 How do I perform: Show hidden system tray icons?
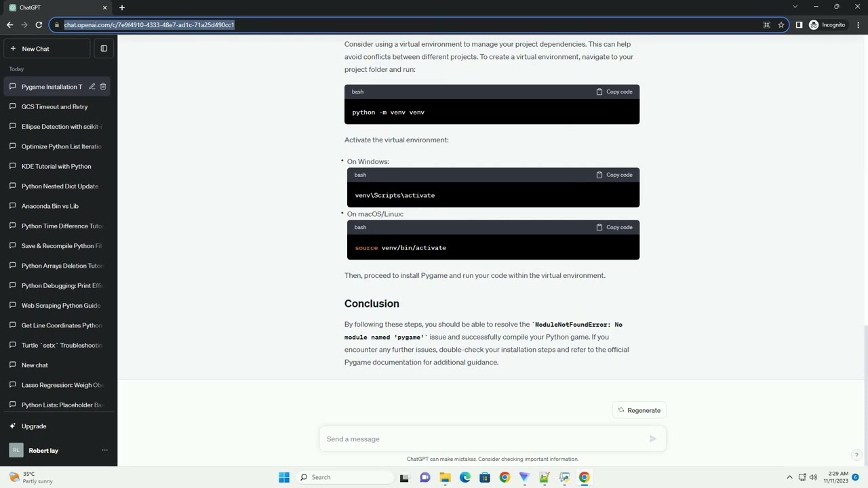pyautogui.click(x=789, y=477)
